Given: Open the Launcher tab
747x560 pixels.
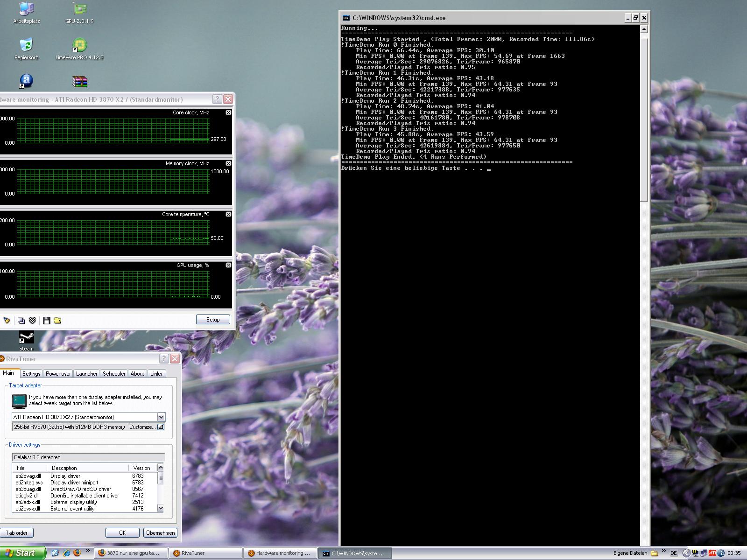Looking at the screenshot, I should tap(87, 374).
